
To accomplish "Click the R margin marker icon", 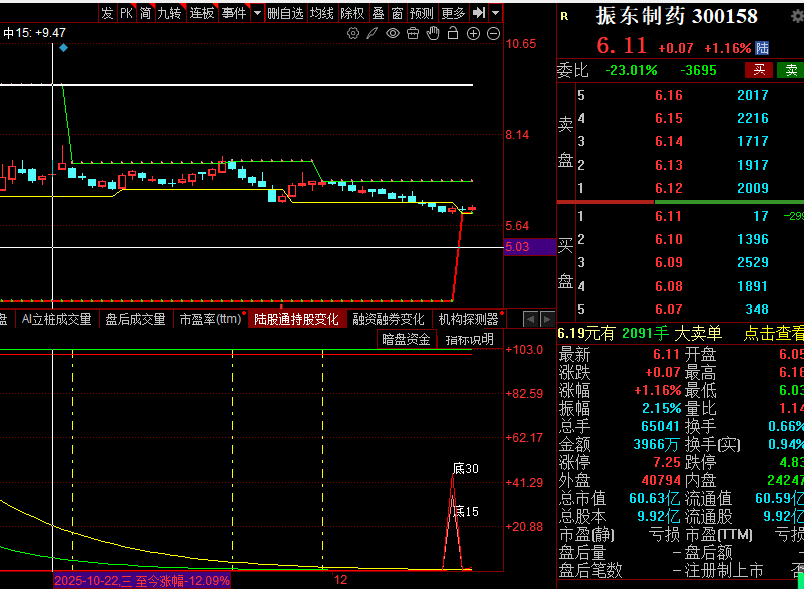I will point(565,16).
